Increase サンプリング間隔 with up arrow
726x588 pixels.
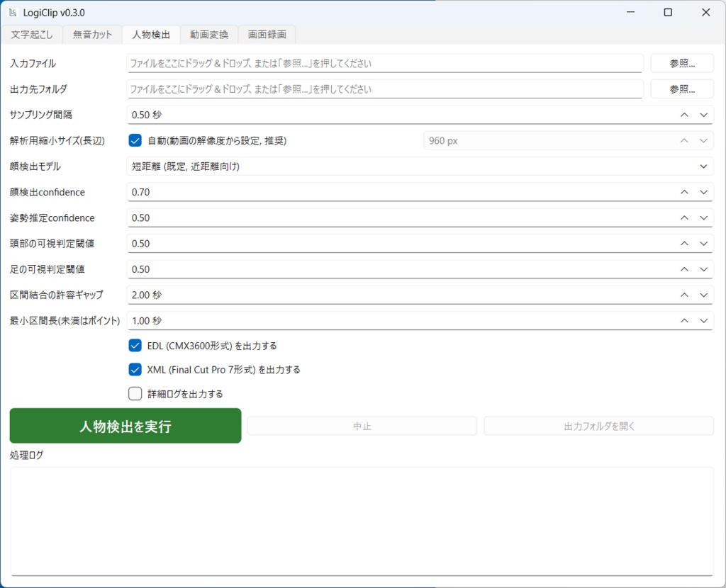pyautogui.click(x=684, y=115)
